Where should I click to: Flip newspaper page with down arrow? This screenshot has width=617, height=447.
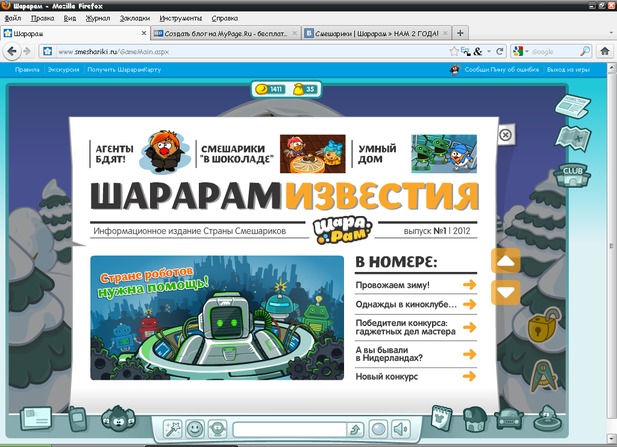(x=506, y=292)
